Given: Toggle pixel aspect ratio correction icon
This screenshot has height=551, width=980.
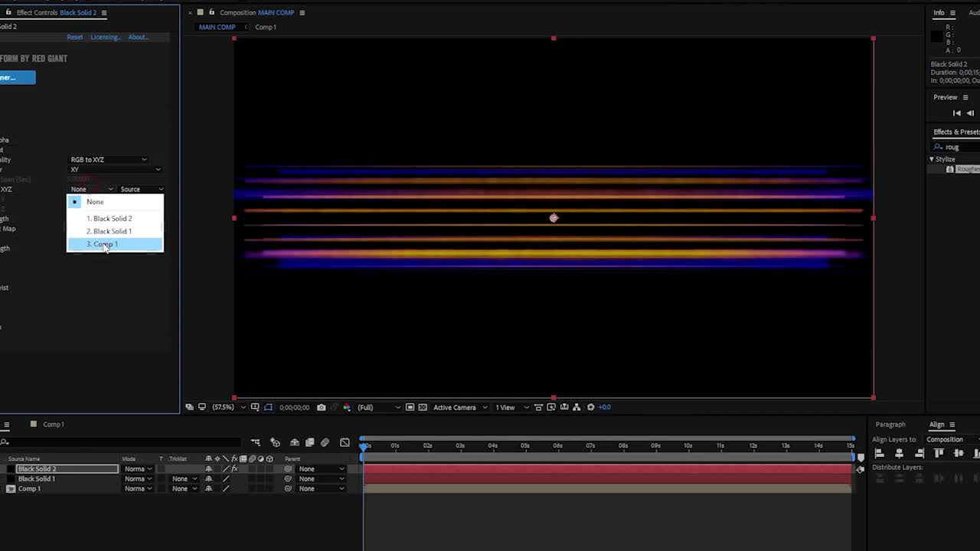Looking at the screenshot, I should (537, 407).
